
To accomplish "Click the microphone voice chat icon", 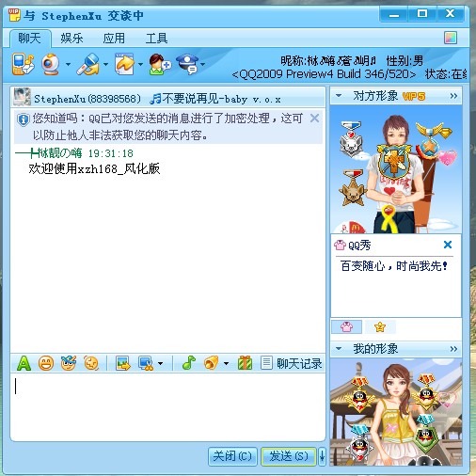I will [88, 64].
